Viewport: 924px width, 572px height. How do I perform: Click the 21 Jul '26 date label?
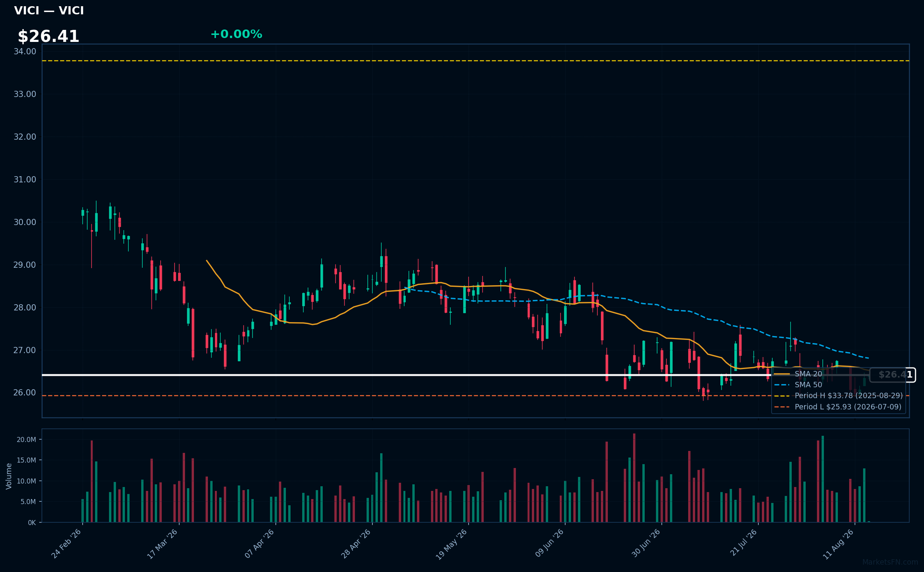pyautogui.click(x=743, y=543)
